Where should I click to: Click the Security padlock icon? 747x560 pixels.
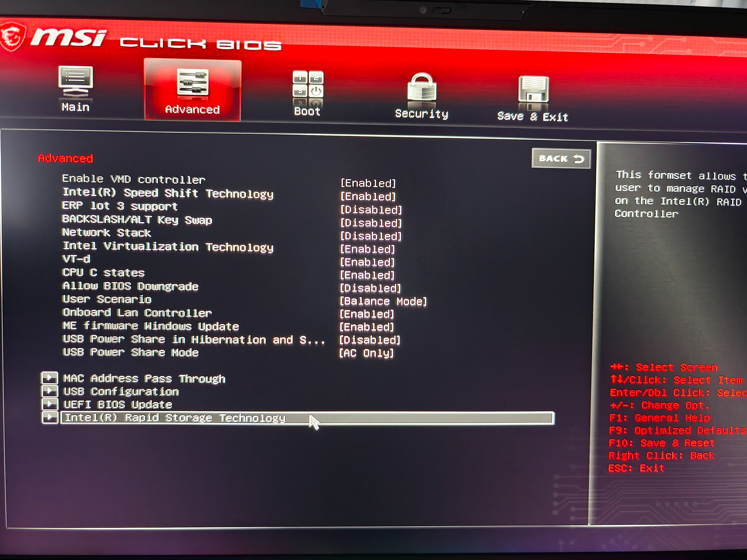[x=422, y=87]
